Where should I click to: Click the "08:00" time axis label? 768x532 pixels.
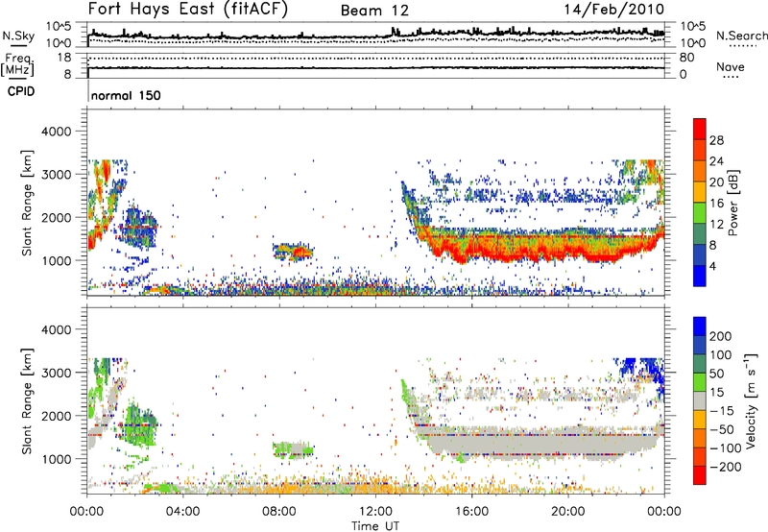pos(279,512)
